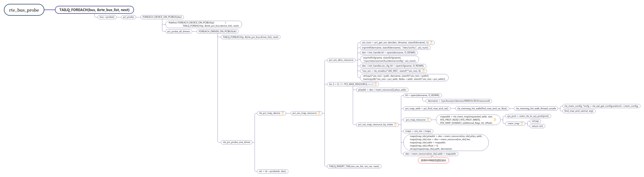Select the rte_memseg_list_walk_thread_unsafe node
Screen dimensions: 644x177
[536, 109]
